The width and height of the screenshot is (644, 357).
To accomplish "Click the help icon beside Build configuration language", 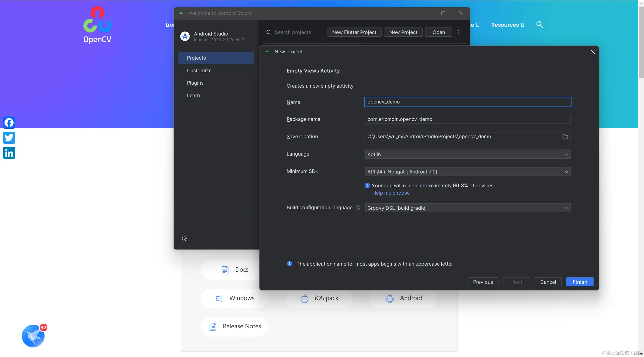I will (357, 207).
